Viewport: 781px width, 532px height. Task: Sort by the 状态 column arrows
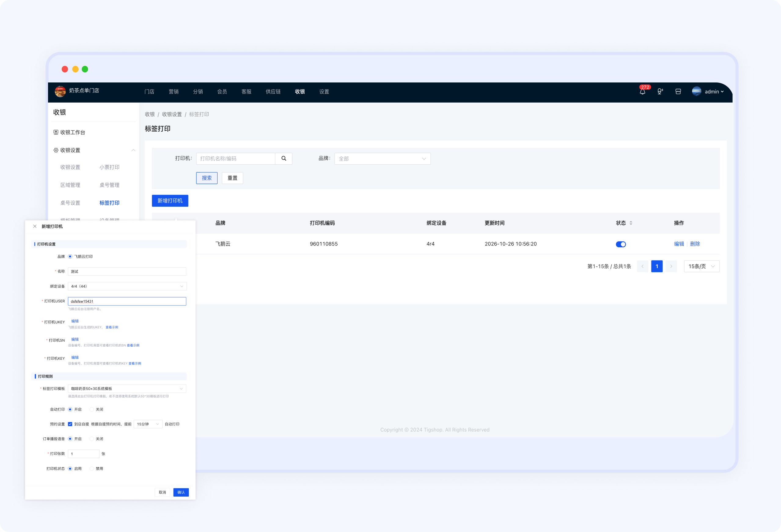[x=631, y=223]
